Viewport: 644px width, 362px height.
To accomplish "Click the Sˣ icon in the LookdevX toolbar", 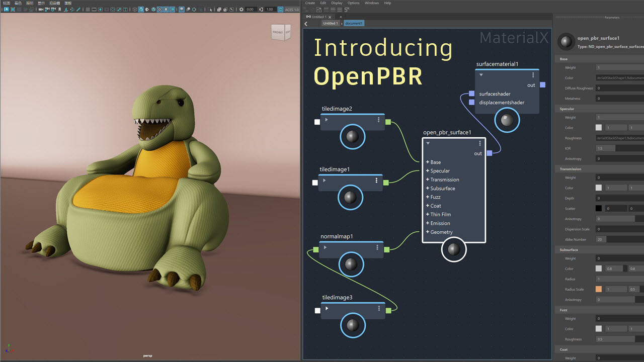I will tap(346, 9).
